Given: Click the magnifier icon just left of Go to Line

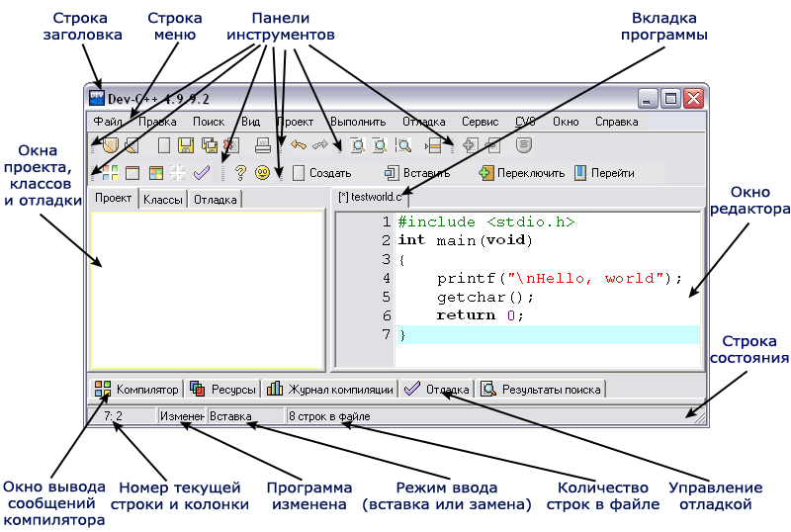Looking at the screenshot, I should pos(403,145).
